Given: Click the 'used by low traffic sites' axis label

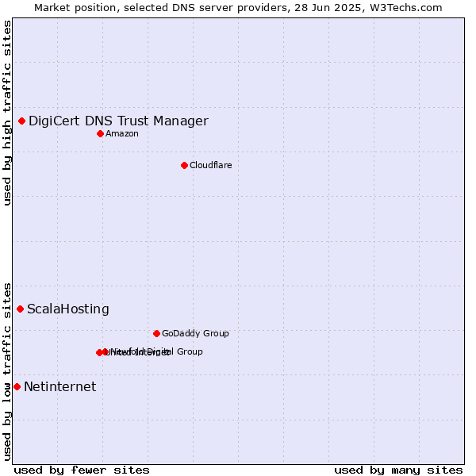Looking at the screenshot, I should tap(6, 372).
